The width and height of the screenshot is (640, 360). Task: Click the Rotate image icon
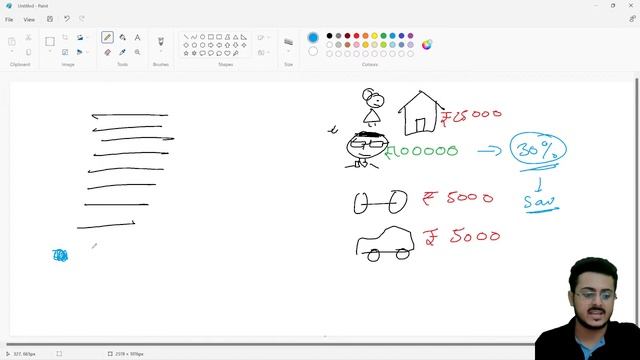[x=80, y=37]
